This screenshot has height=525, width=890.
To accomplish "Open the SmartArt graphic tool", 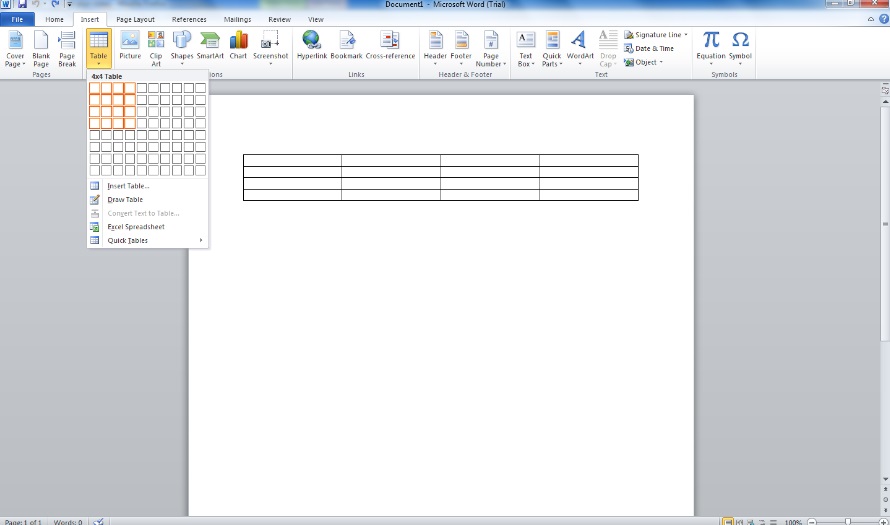I will pos(210,46).
